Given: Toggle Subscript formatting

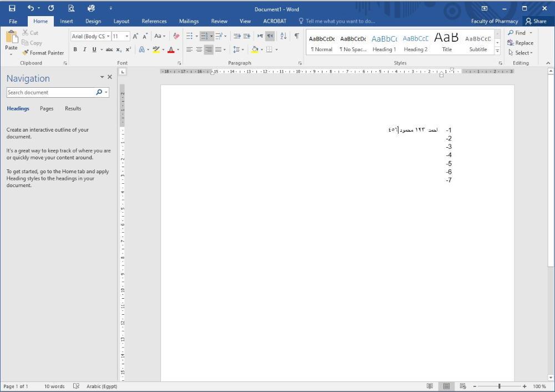Looking at the screenshot, I should tap(119, 49).
